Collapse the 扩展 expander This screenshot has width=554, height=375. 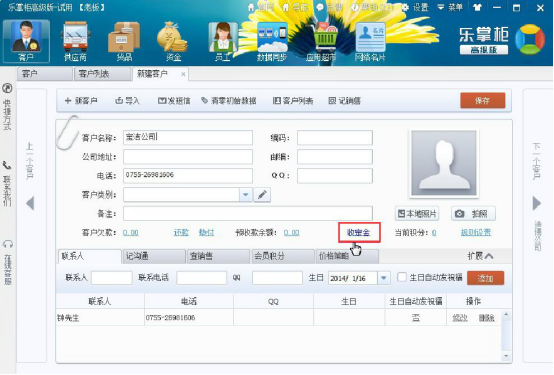(x=481, y=256)
